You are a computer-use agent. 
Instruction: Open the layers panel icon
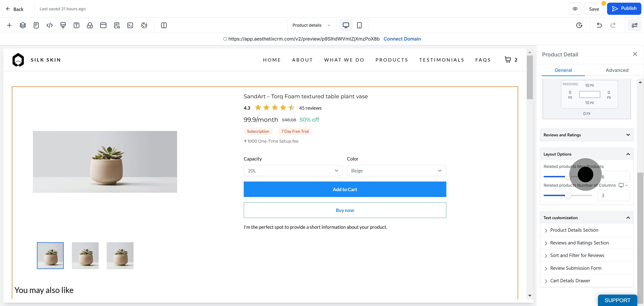[23, 25]
